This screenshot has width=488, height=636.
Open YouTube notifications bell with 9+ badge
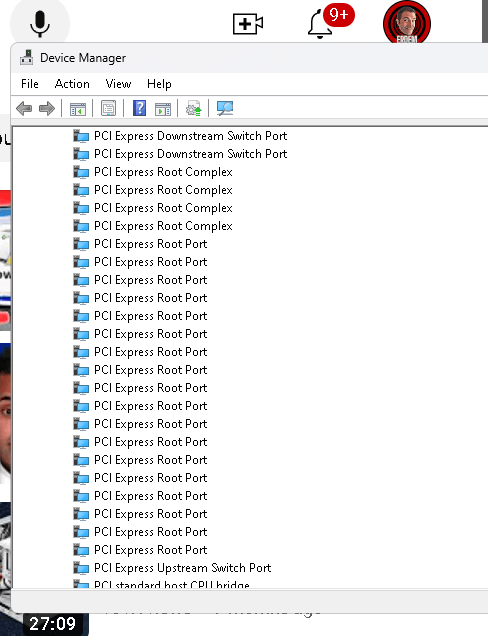[320, 24]
